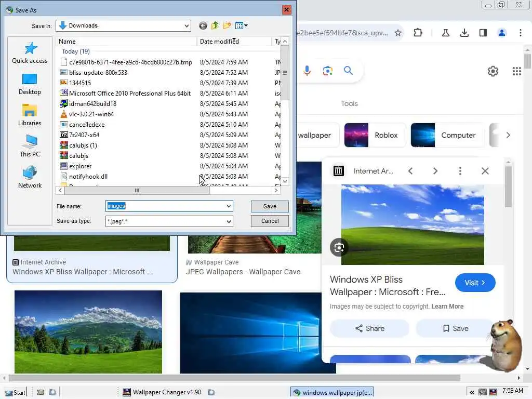Click the voice search microphone icon
The image size is (532, 399).
[x=307, y=71]
